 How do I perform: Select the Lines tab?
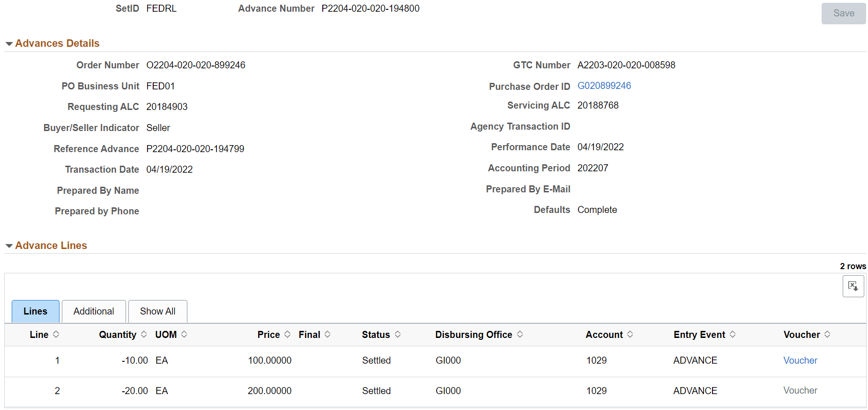(x=36, y=311)
